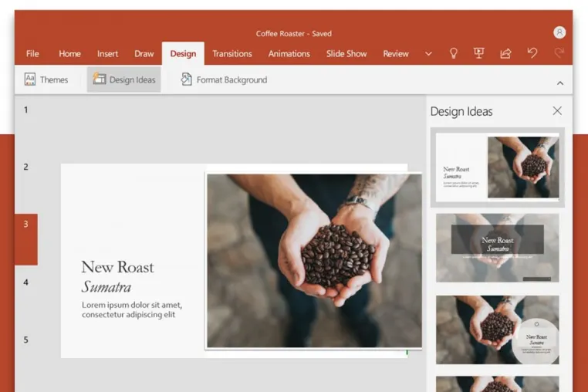Open the File menu
Image resolution: width=588 pixels, height=392 pixels.
[32, 54]
